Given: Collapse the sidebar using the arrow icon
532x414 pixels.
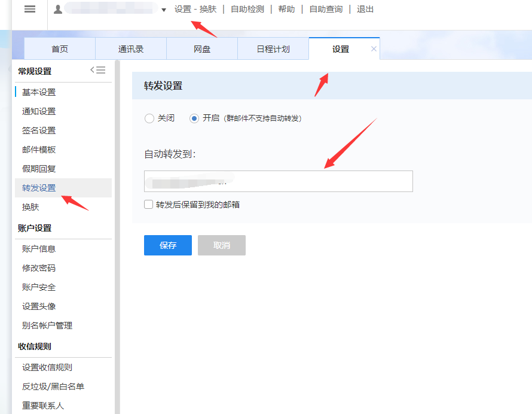Looking at the screenshot, I should (98, 70).
